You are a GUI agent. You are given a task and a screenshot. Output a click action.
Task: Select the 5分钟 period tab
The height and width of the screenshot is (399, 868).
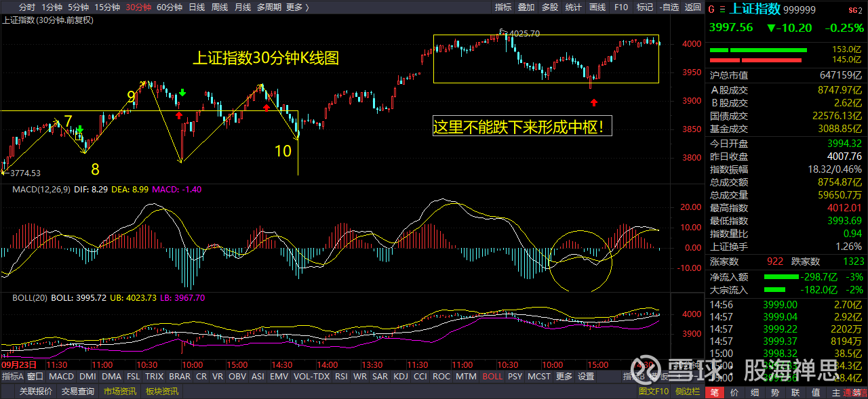click(78, 7)
